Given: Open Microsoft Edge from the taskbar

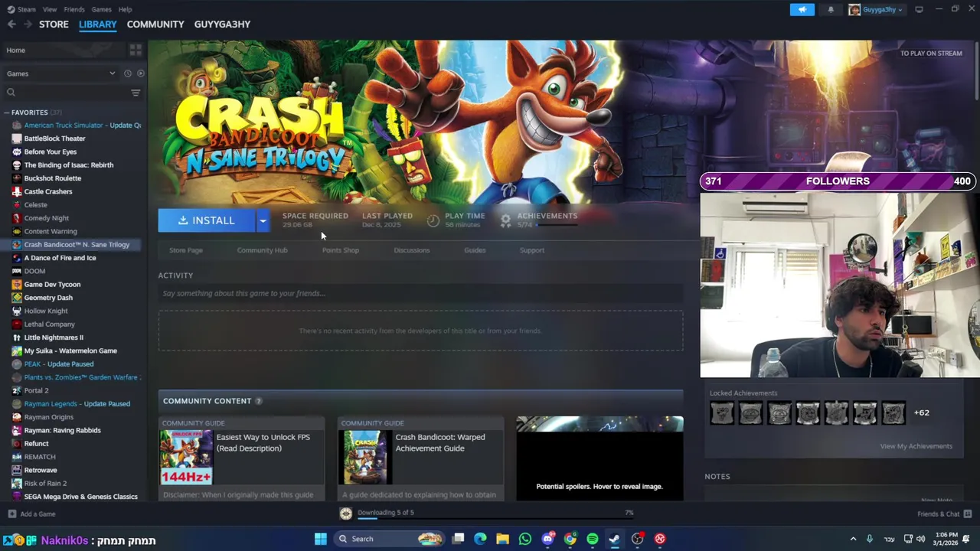Looking at the screenshot, I should point(480,539).
